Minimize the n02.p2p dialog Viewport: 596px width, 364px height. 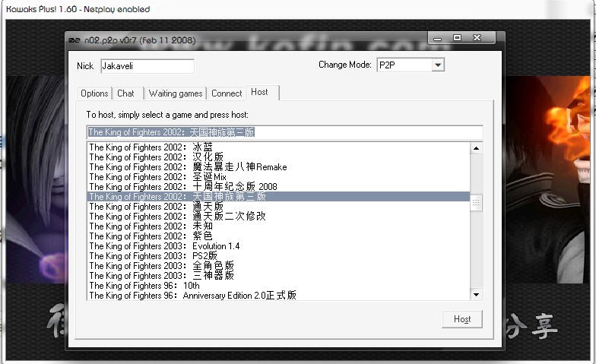click(438, 38)
